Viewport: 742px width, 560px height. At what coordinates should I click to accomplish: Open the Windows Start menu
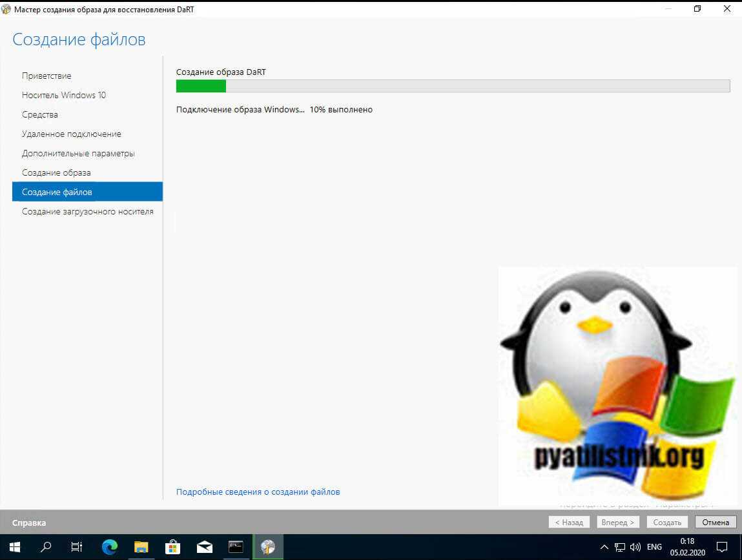coord(15,546)
